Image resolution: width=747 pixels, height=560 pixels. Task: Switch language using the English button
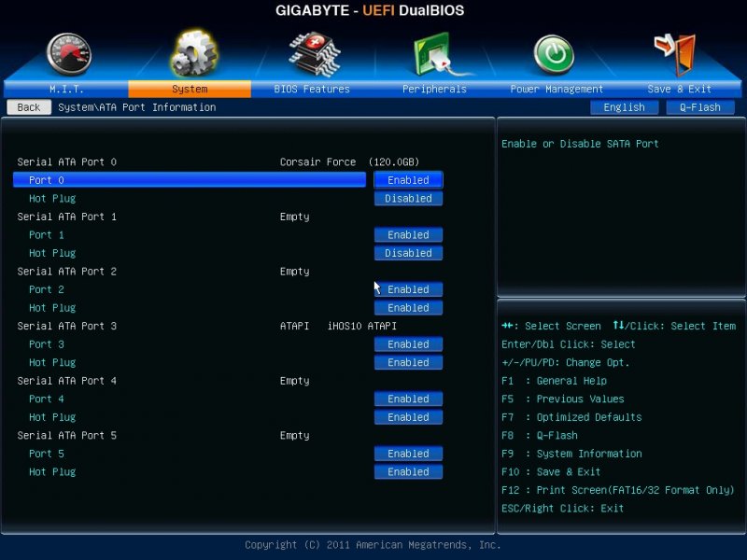pyautogui.click(x=624, y=107)
